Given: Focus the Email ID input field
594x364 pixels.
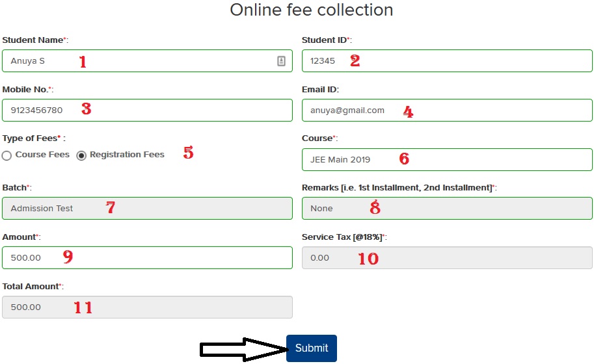Looking at the screenshot, I should pyautogui.click(x=447, y=110).
